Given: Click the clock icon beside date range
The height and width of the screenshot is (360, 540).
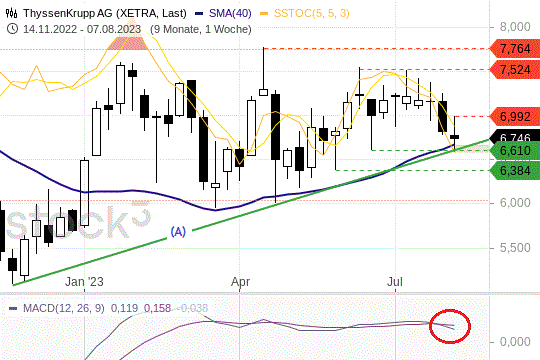Looking at the screenshot, I should coord(12,29).
